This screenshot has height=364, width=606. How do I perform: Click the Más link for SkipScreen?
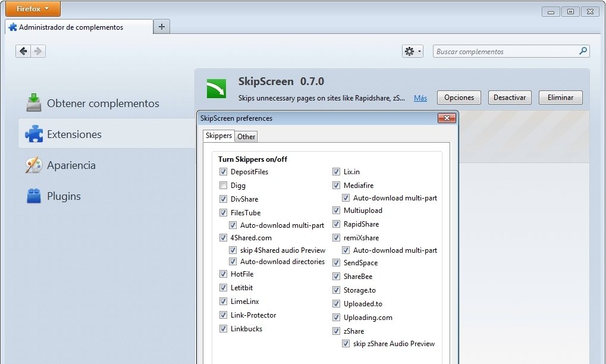click(420, 98)
